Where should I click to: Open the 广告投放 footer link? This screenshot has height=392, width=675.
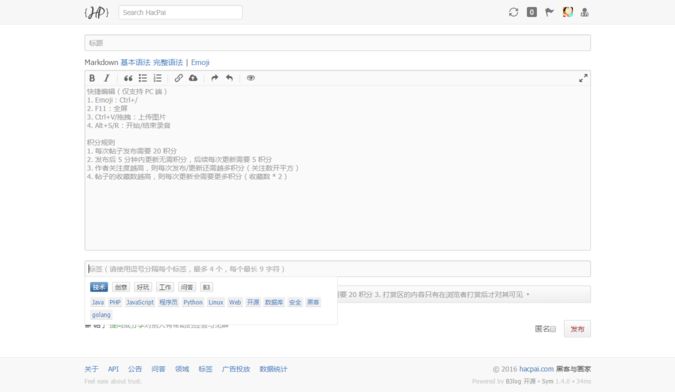point(236,369)
